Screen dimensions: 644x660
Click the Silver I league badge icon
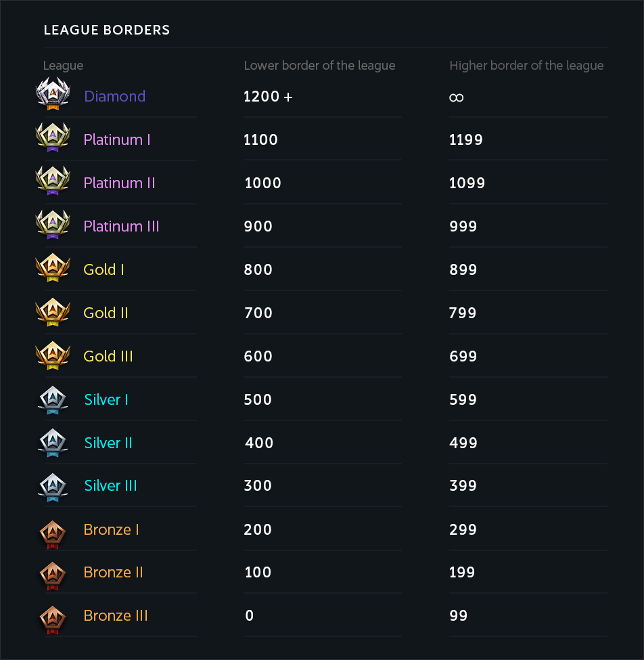[53, 399]
